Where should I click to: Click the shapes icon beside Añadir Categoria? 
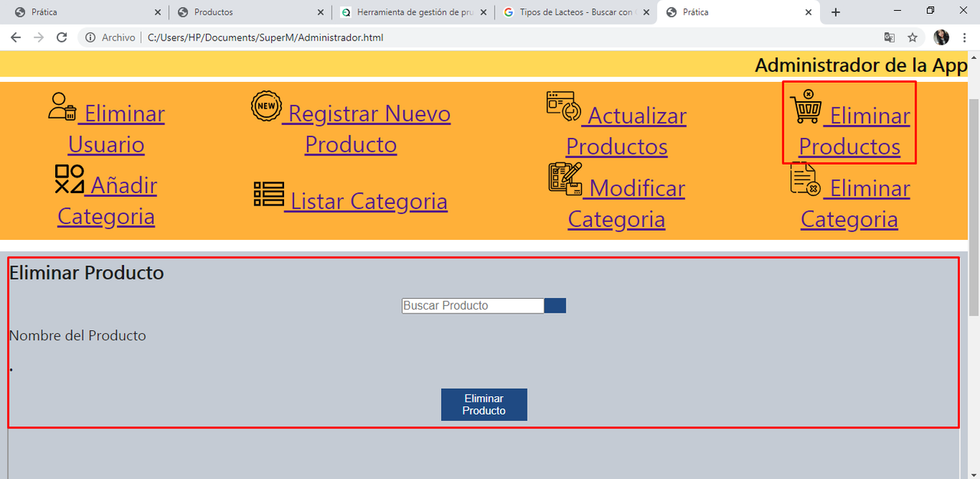coord(69,179)
